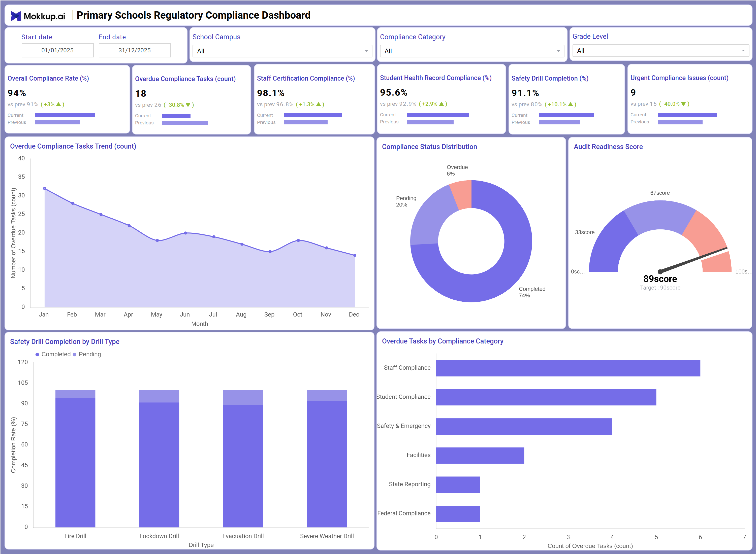Screen dimensions: 756x554
Task: Click the Target : 90score label
Action: (660, 288)
